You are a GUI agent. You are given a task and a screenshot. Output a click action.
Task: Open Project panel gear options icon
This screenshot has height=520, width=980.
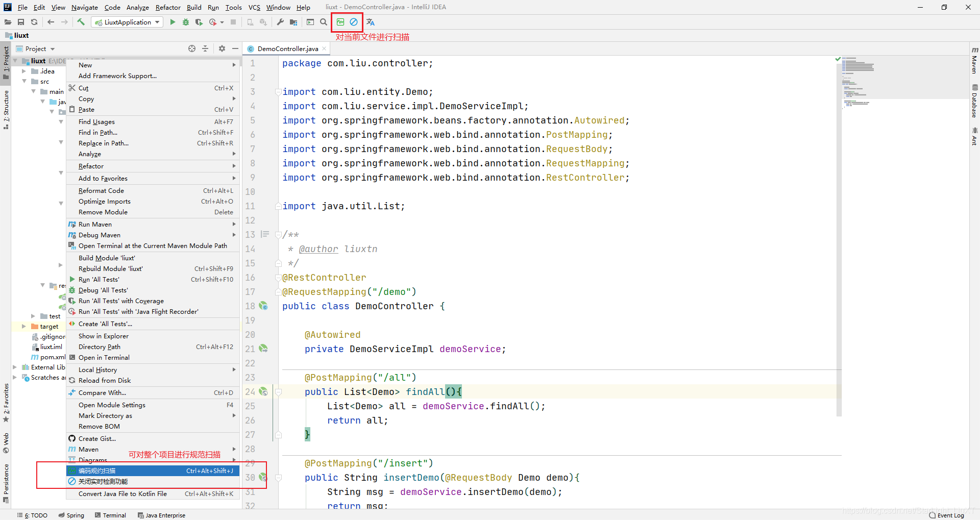pyautogui.click(x=222, y=48)
